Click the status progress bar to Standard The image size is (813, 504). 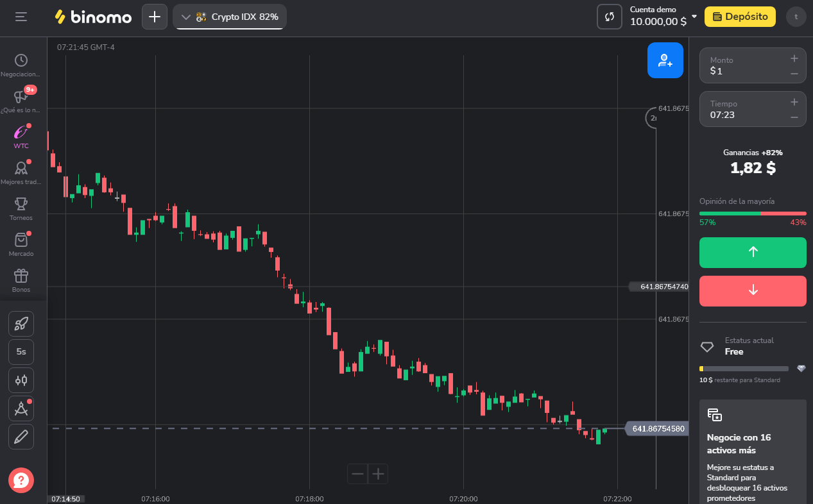(x=744, y=369)
